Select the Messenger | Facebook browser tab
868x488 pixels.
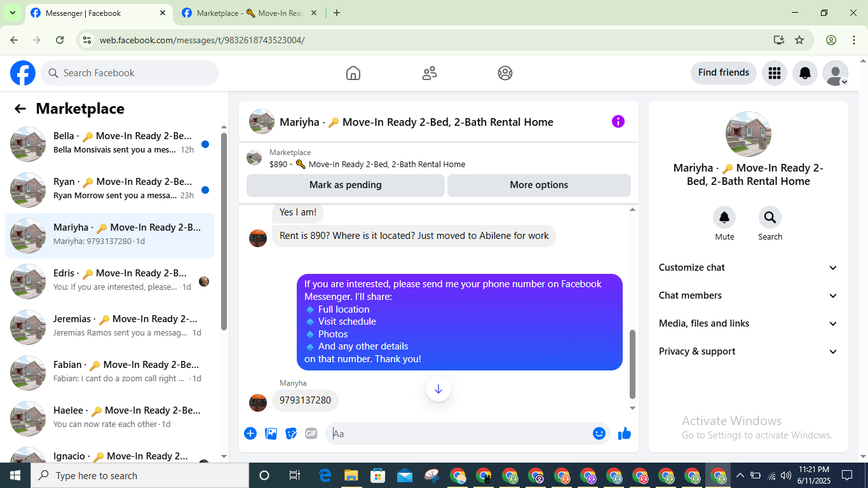(x=98, y=13)
